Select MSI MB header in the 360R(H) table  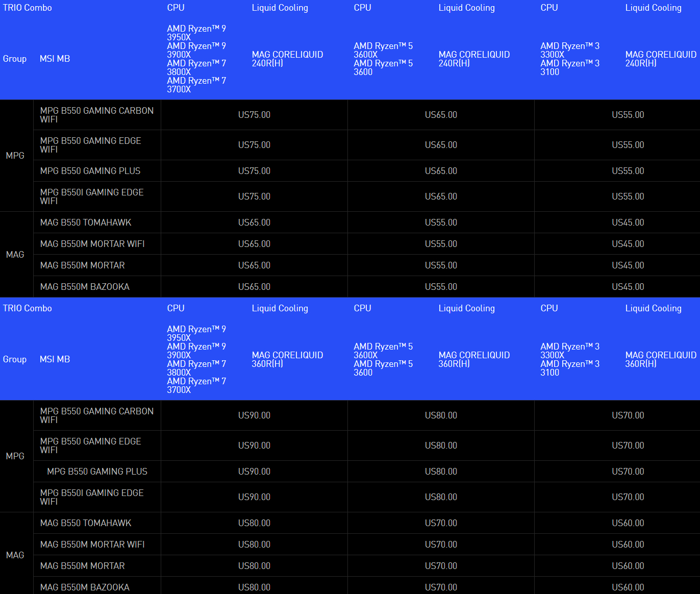[55, 359]
